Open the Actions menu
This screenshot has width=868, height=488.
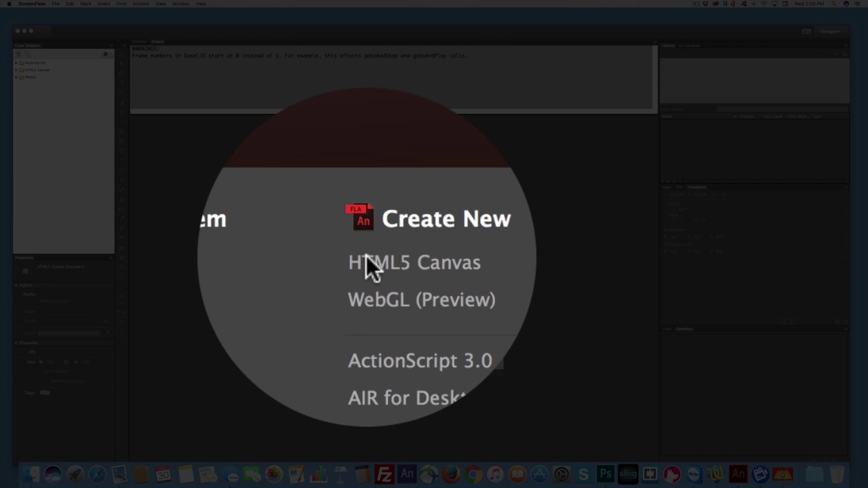141,3
